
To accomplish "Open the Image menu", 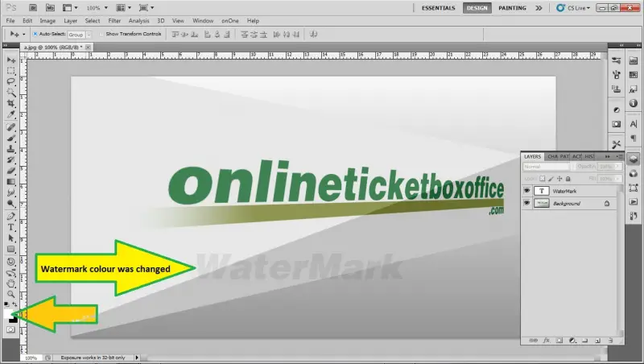I will 47,21.
